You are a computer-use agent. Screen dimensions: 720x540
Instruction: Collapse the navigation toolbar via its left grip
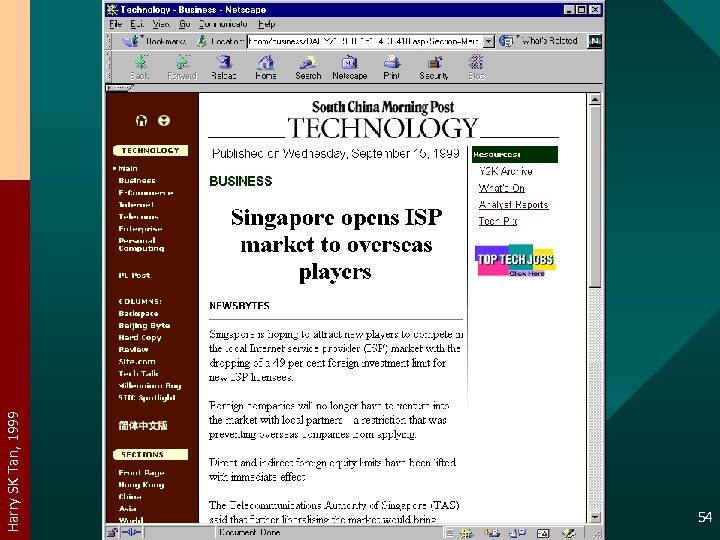pyautogui.click(x=109, y=67)
